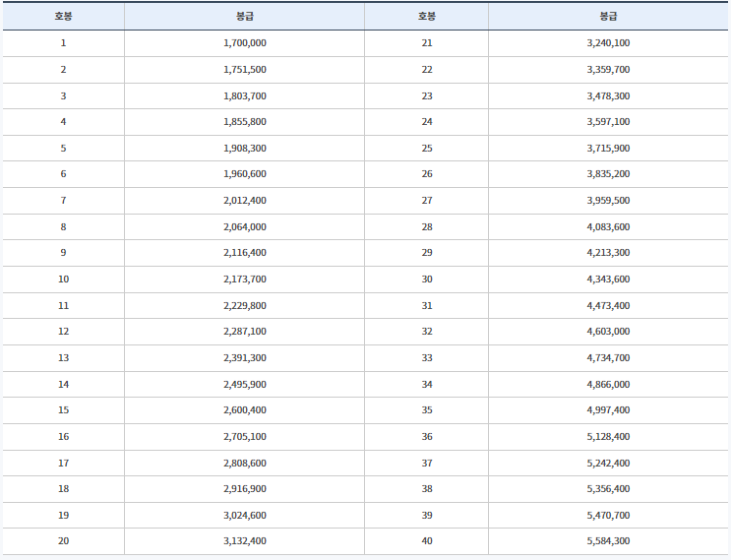
Task: Click grade number 10 in 호봉 column
Action: pos(63,280)
